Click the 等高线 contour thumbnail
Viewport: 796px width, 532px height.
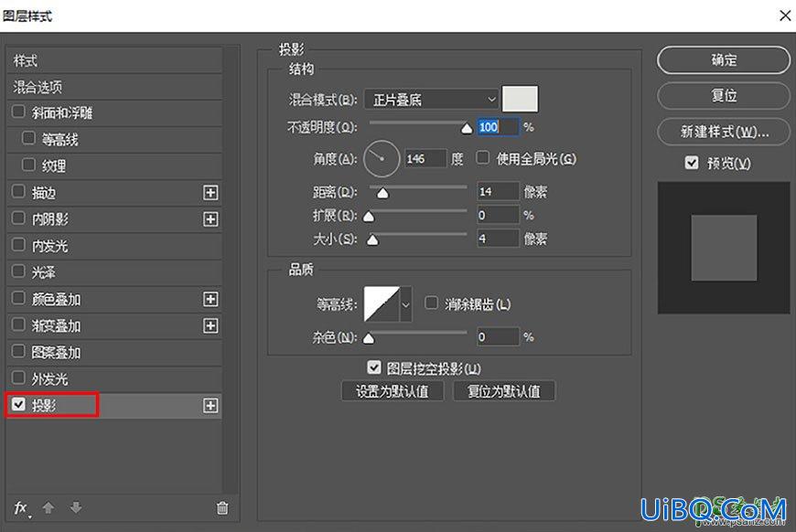[382, 304]
